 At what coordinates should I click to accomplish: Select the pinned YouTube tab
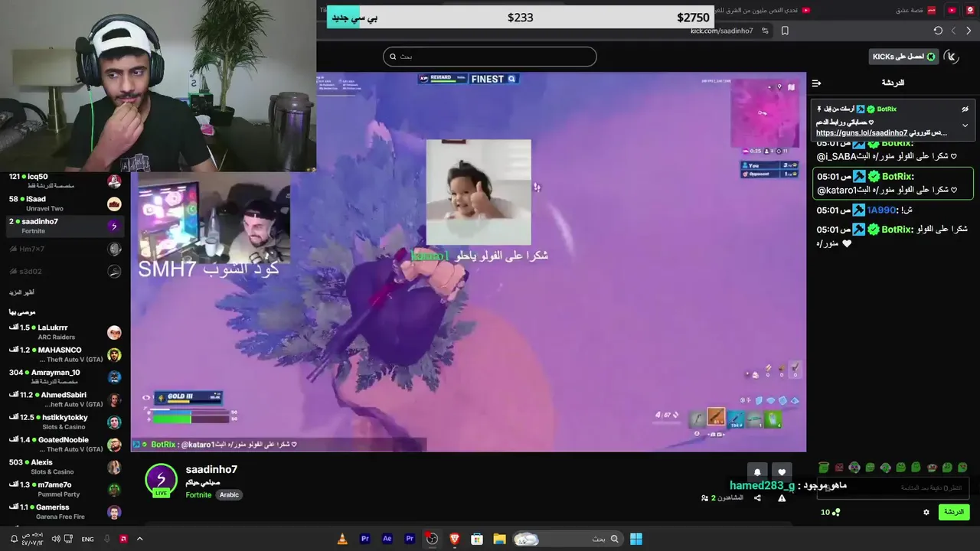click(952, 10)
